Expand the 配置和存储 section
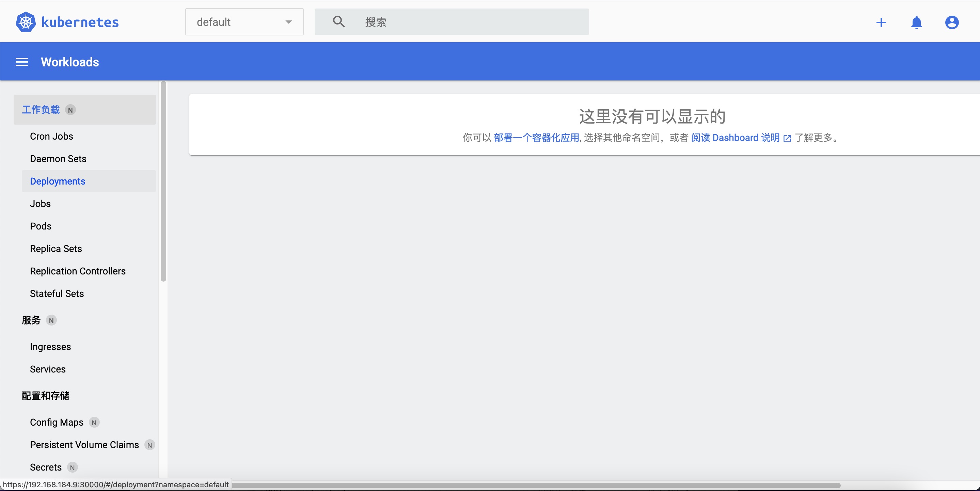This screenshot has width=980, height=491. click(x=45, y=395)
